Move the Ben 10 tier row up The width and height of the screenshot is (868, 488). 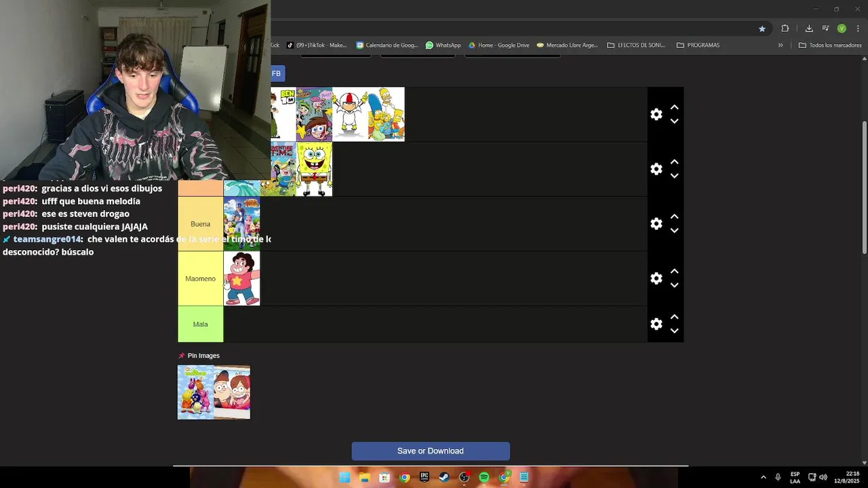coord(675,108)
